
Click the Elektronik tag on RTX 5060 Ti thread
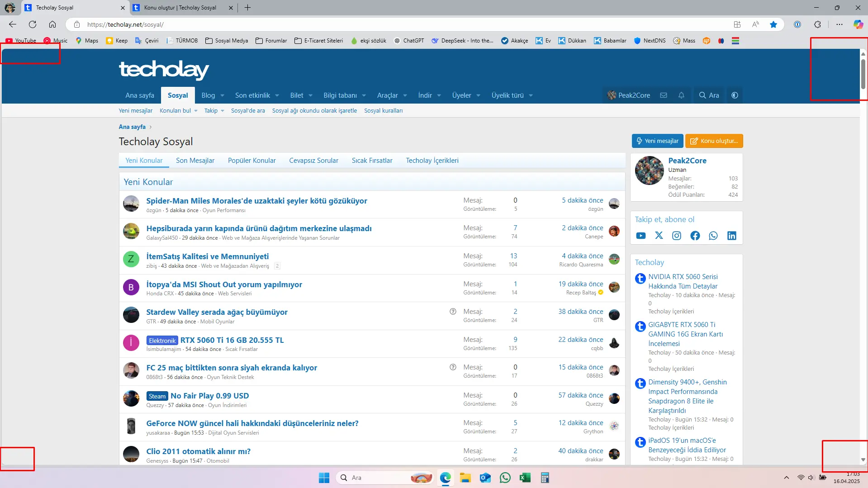pos(162,341)
